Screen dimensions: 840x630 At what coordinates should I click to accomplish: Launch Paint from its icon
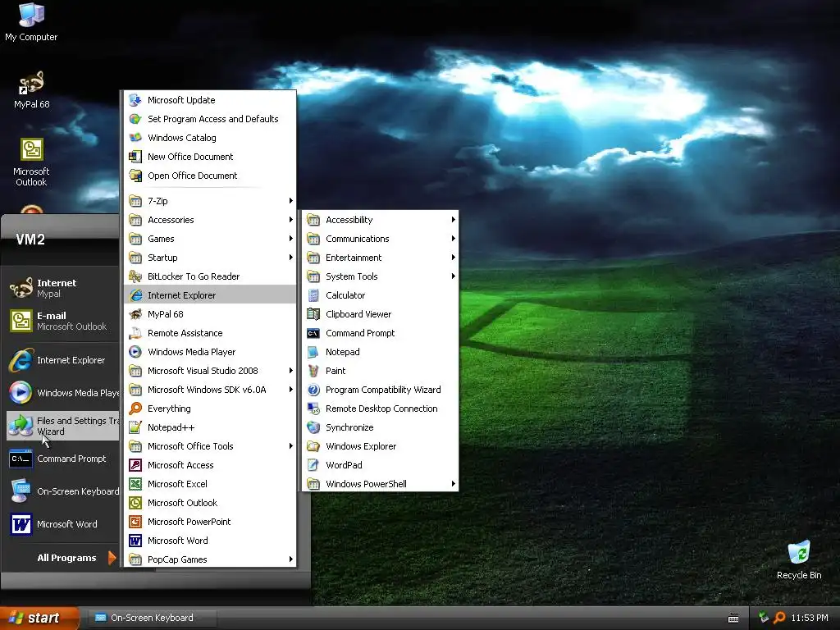(313, 371)
